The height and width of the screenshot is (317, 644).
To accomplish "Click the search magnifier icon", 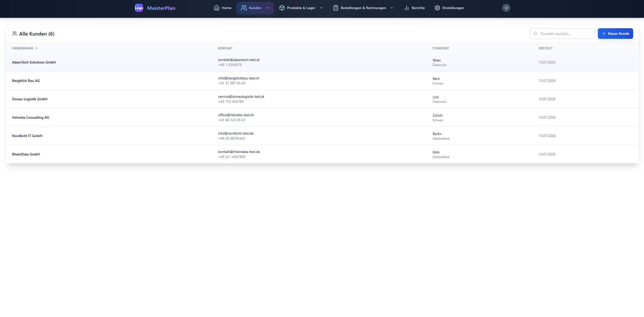I will pos(535,34).
